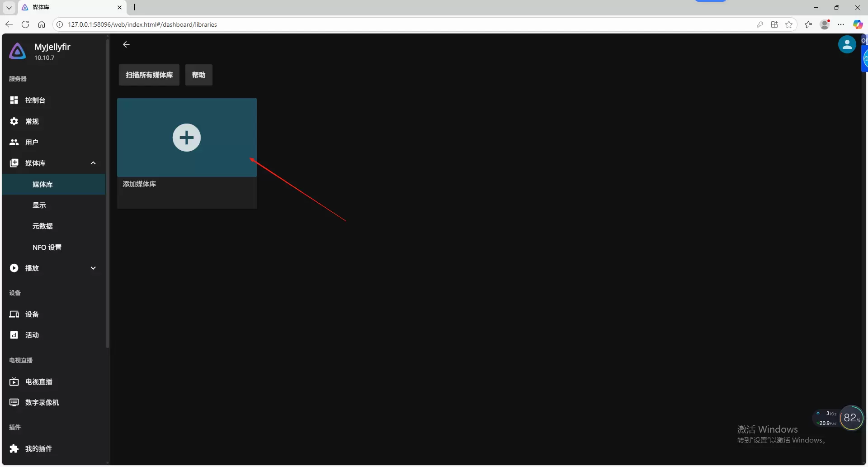Open the user profile avatar icon
This screenshot has width=868, height=467.
coord(846,45)
